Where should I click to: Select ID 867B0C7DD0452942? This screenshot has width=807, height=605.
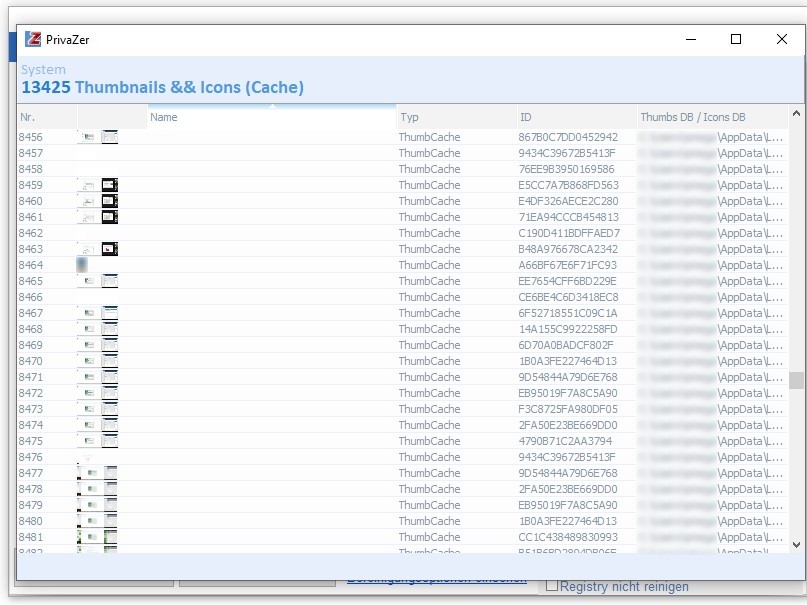tap(568, 137)
